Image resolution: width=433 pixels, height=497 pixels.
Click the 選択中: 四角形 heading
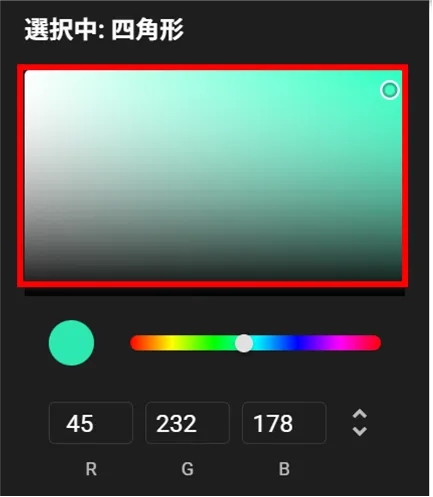104,30
